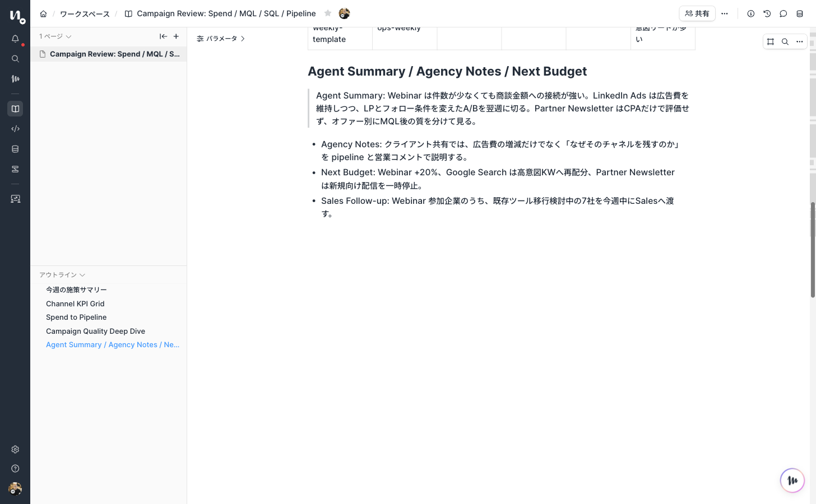The image size is (816, 504).
Task: Open find-in-page search in floating toolbar
Action: [785, 41]
